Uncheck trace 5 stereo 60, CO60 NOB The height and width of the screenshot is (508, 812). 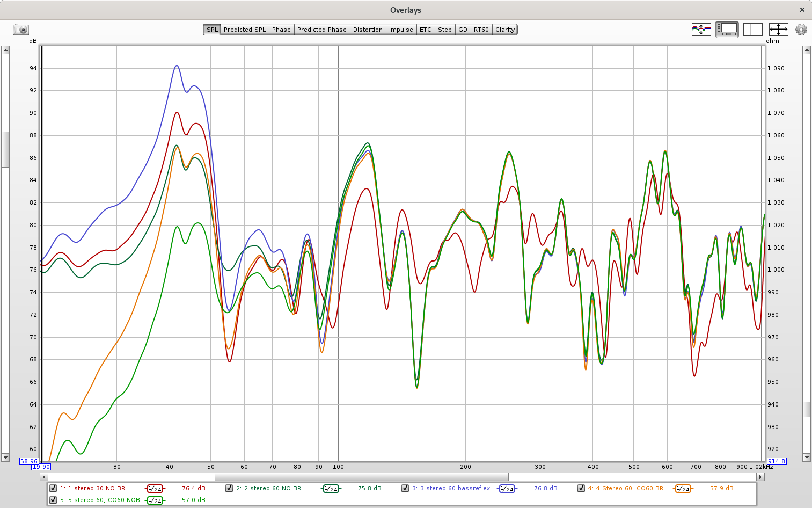click(x=53, y=500)
